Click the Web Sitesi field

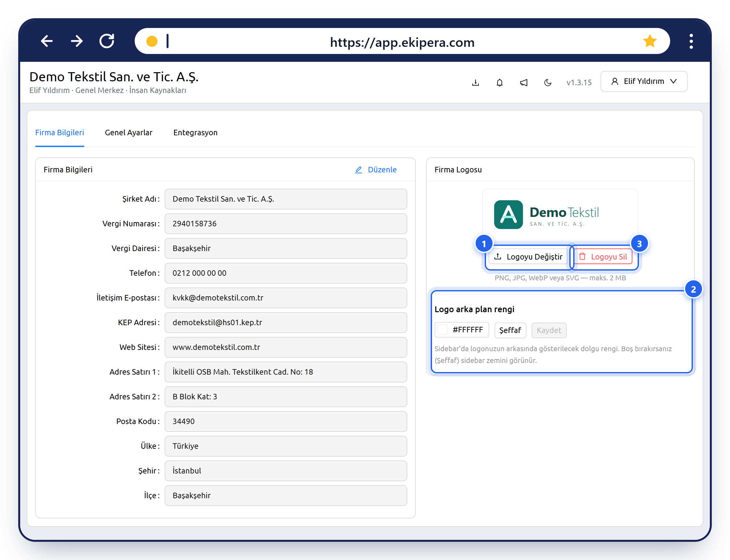tap(286, 347)
